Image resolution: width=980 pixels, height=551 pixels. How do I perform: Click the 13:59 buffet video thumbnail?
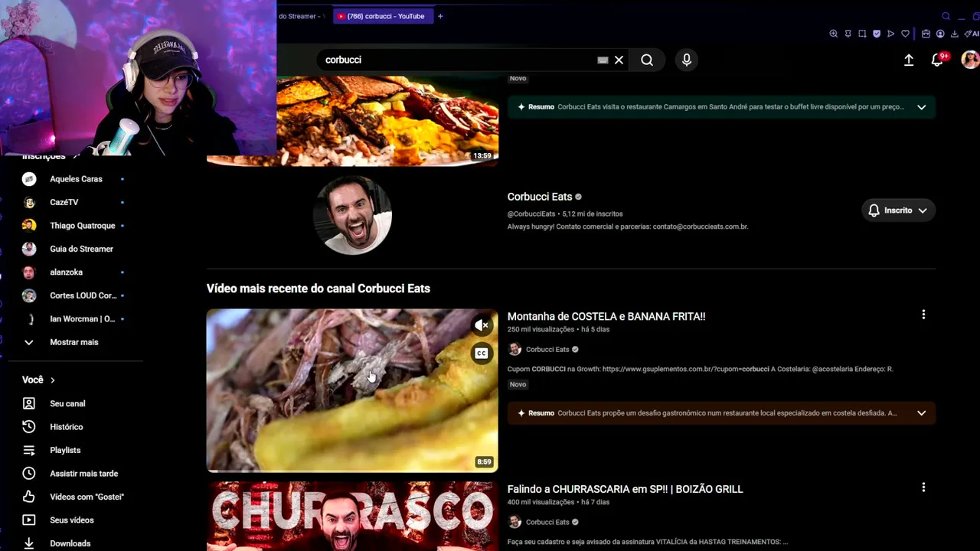(x=387, y=120)
